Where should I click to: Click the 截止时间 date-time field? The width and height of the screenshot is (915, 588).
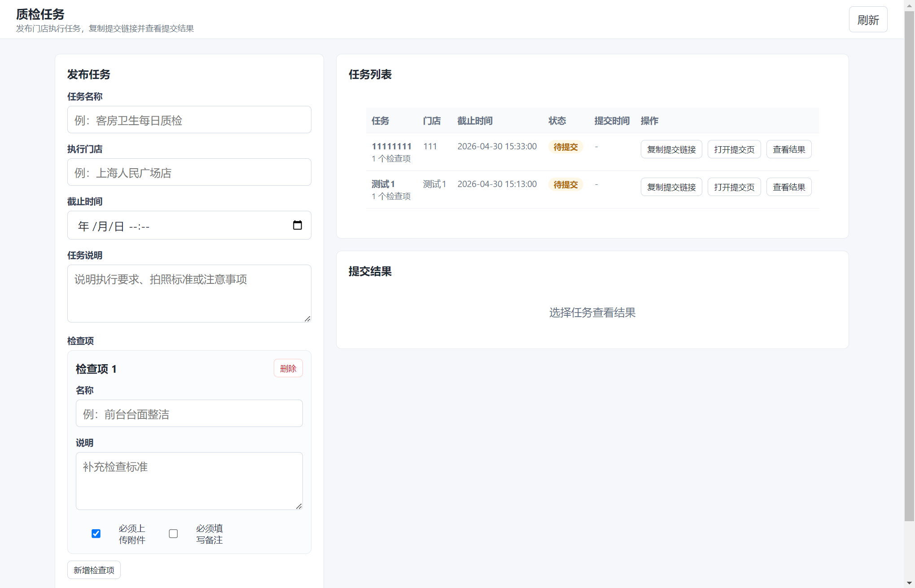(x=189, y=225)
